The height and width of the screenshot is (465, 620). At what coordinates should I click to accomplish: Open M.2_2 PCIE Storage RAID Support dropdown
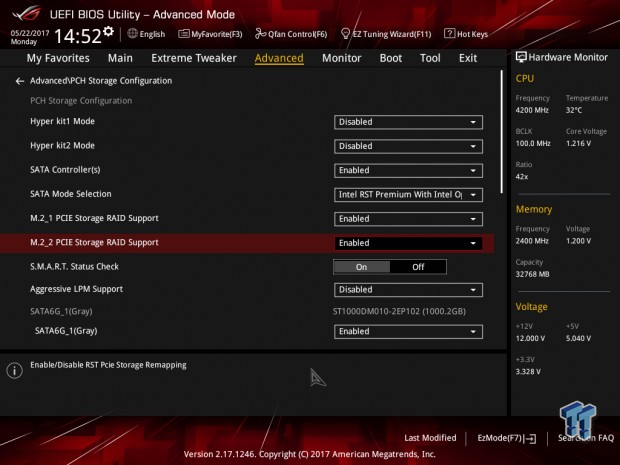[x=408, y=243]
